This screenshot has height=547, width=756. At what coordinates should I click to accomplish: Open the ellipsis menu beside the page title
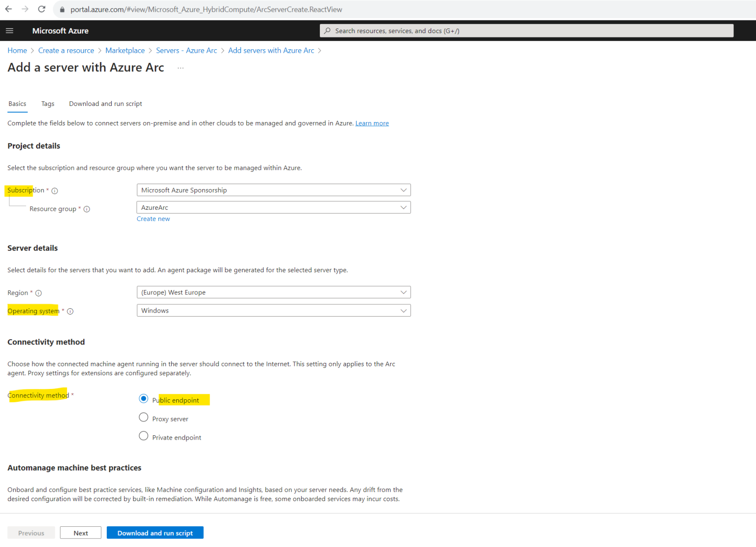tap(180, 67)
